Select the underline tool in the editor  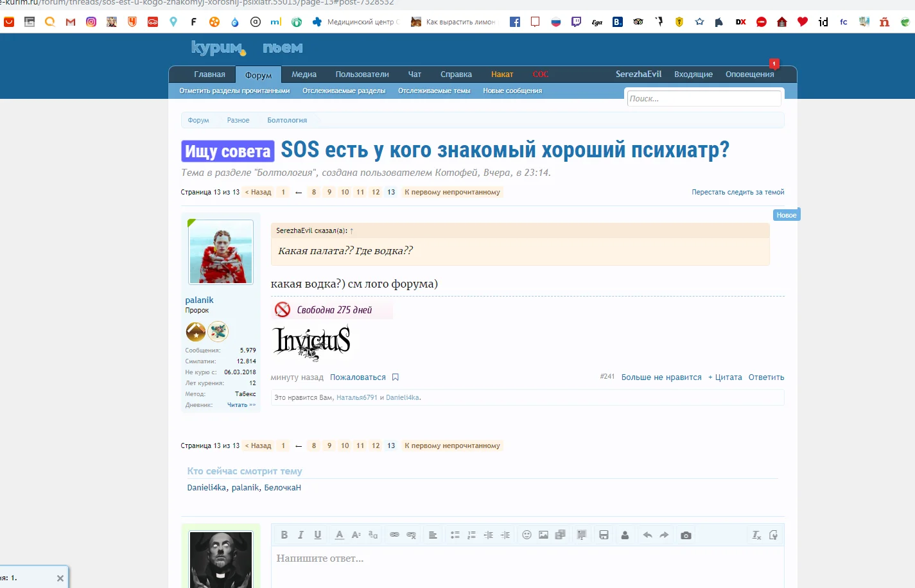[x=317, y=534]
